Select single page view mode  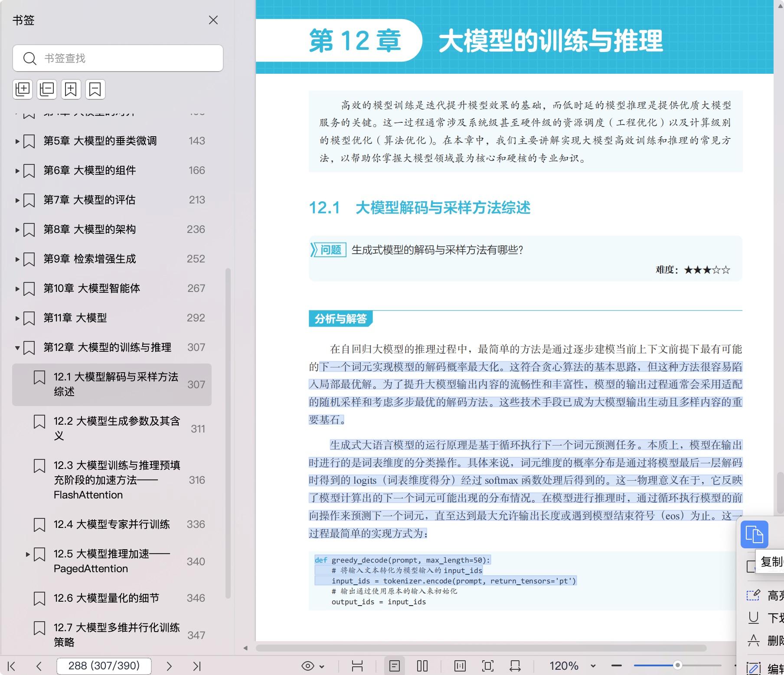coord(395,666)
